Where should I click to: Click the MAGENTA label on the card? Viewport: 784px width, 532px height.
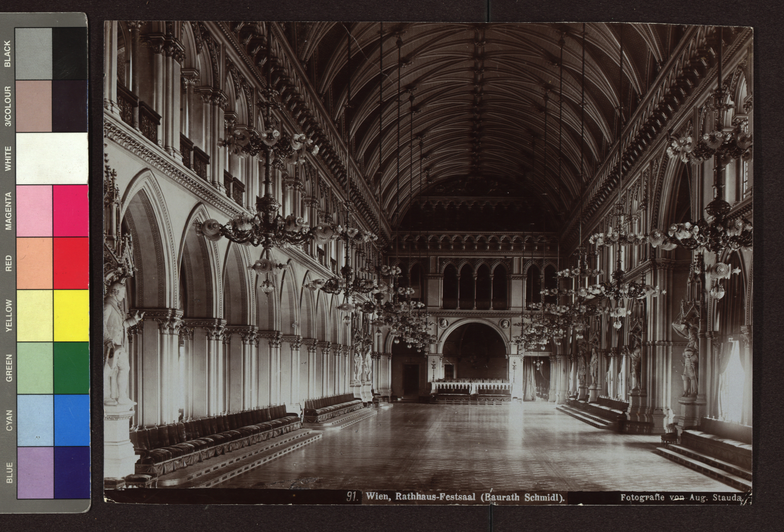coord(9,211)
